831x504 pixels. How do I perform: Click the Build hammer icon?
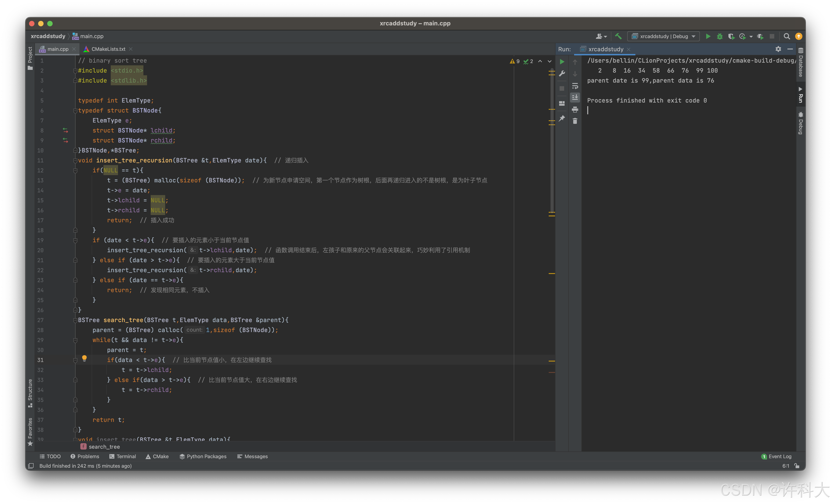tap(618, 37)
